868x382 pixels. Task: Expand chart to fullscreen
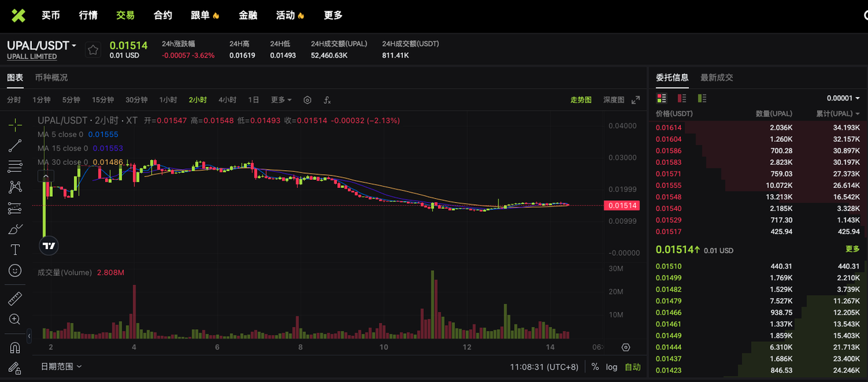pos(635,100)
